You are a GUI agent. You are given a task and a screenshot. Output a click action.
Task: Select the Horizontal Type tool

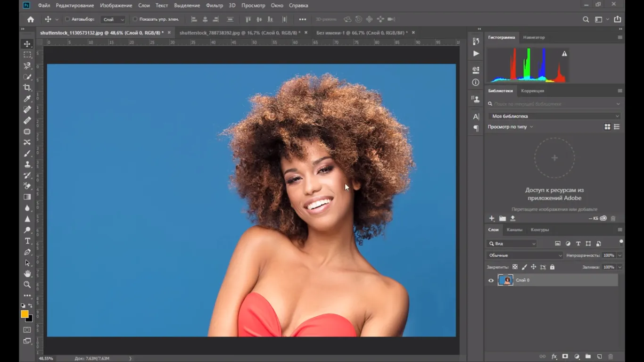[x=27, y=241]
